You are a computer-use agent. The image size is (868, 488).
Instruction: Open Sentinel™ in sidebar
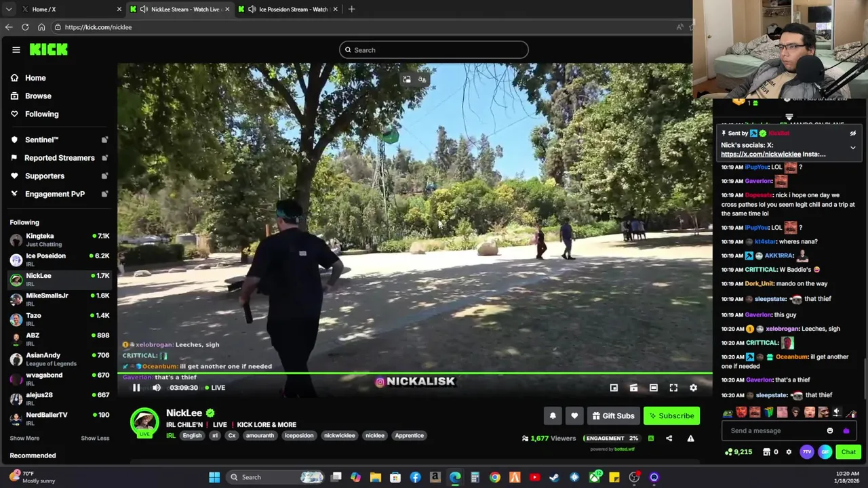pyautogui.click(x=42, y=140)
